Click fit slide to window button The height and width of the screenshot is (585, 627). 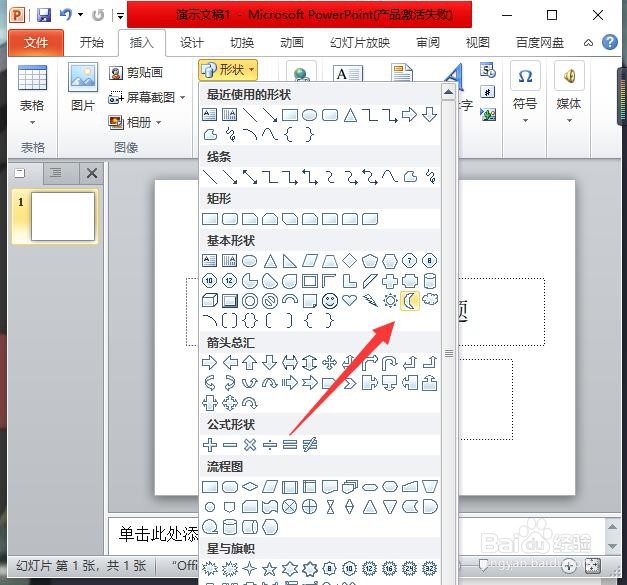click(x=593, y=566)
